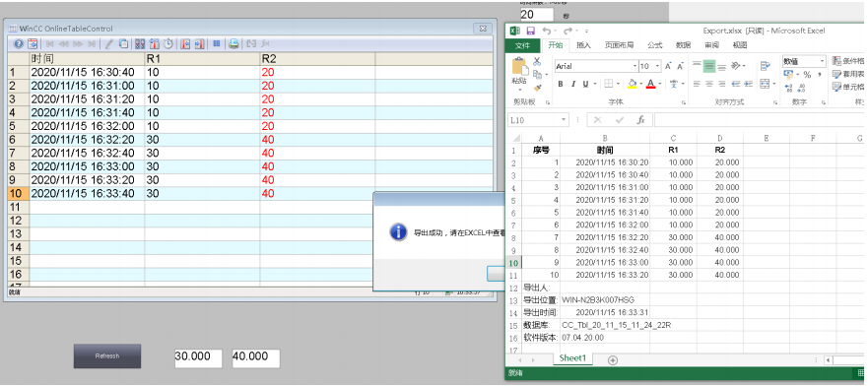868x386 pixels.
Task: Open the Excel 文件 tab
Action: click(522, 45)
